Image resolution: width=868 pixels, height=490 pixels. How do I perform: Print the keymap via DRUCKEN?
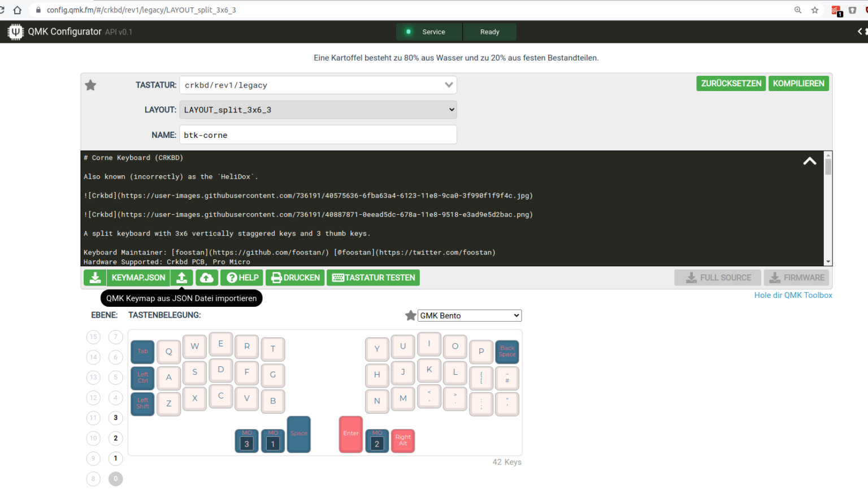(x=294, y=277)
